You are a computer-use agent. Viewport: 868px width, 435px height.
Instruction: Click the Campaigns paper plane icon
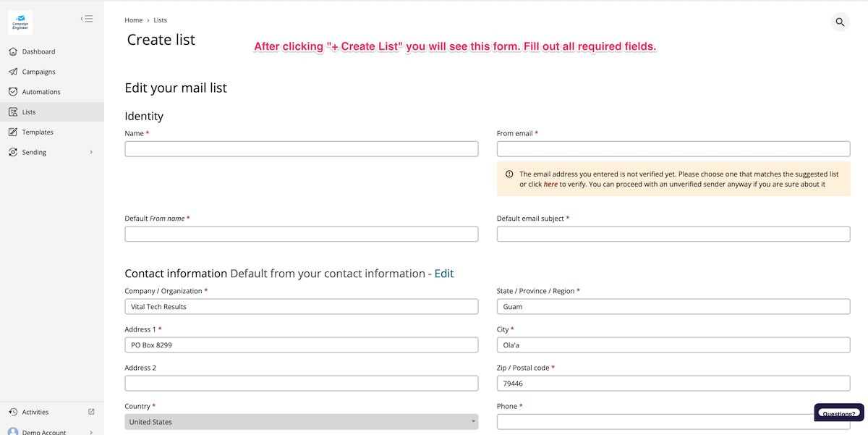(13, 72)
